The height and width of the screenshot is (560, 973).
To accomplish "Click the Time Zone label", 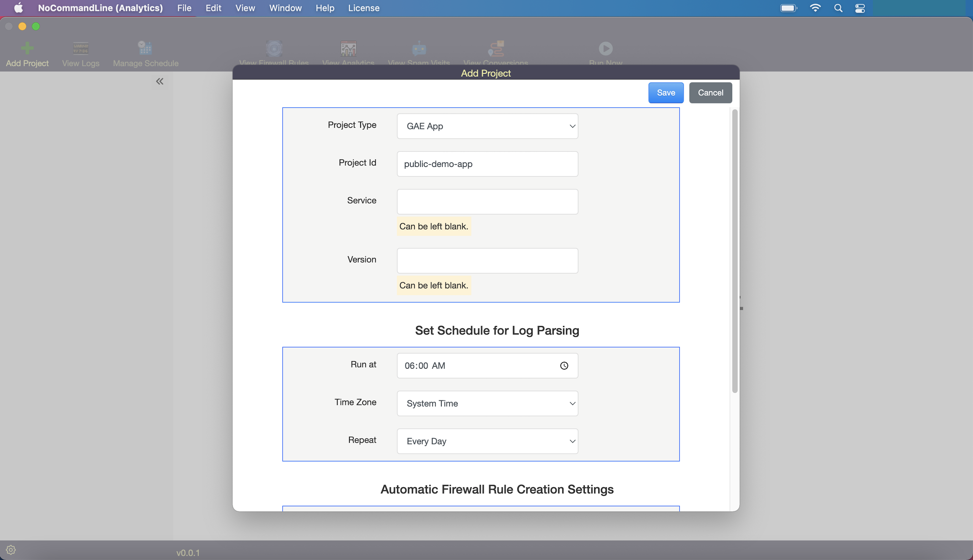I will coord(356,402).
